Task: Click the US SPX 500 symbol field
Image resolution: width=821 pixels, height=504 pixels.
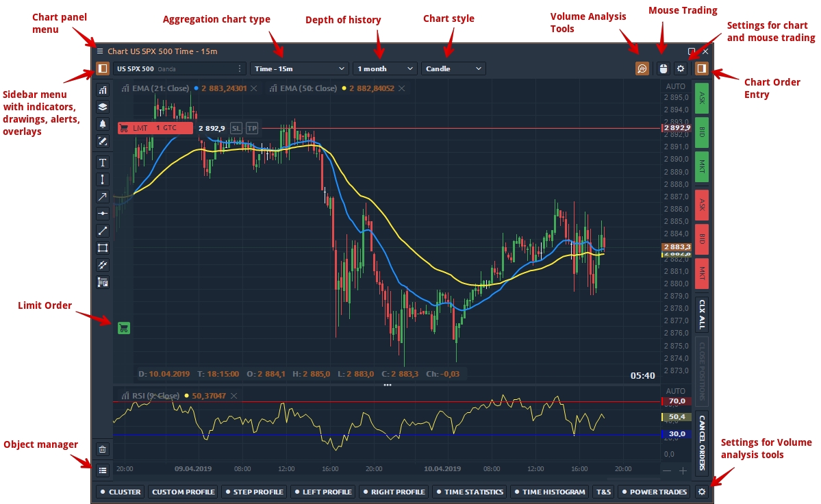Action: pos(174,68)
